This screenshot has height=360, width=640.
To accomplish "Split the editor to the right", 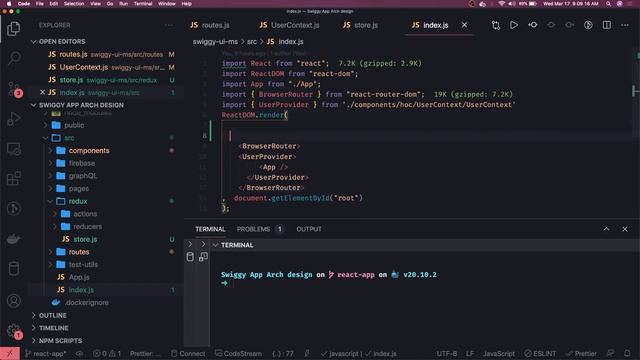I will coord(607,25).
